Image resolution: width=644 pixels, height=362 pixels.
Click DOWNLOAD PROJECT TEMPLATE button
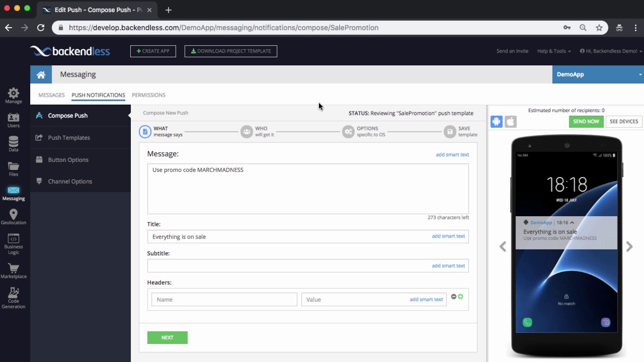point(231,51)
